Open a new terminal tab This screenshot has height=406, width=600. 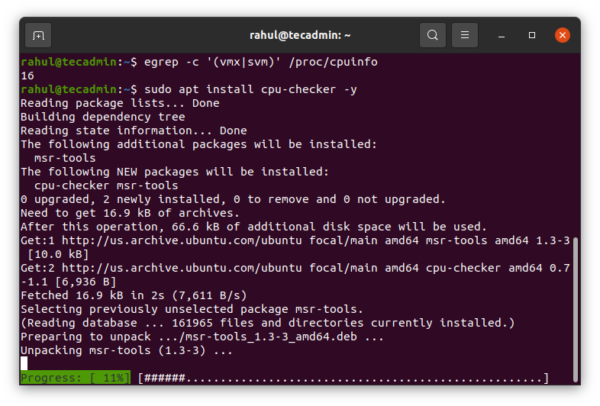click(x=38, y=36)
